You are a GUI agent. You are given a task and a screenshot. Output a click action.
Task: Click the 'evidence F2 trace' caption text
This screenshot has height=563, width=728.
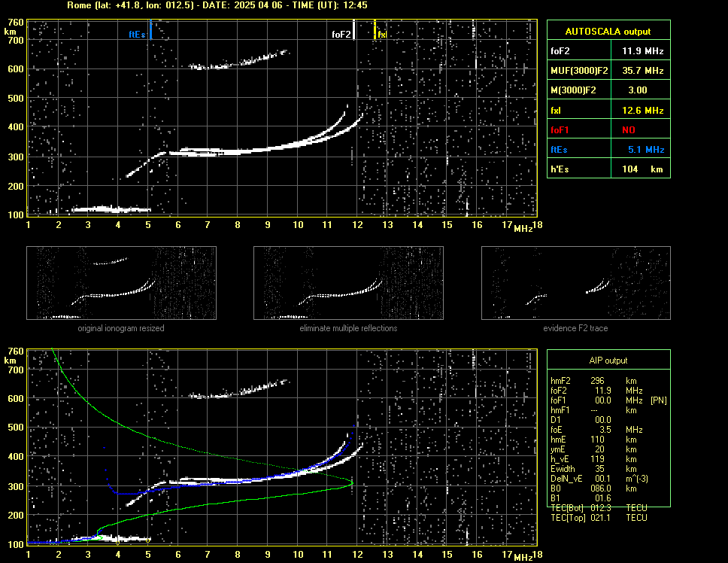click(x=575, y=328)
